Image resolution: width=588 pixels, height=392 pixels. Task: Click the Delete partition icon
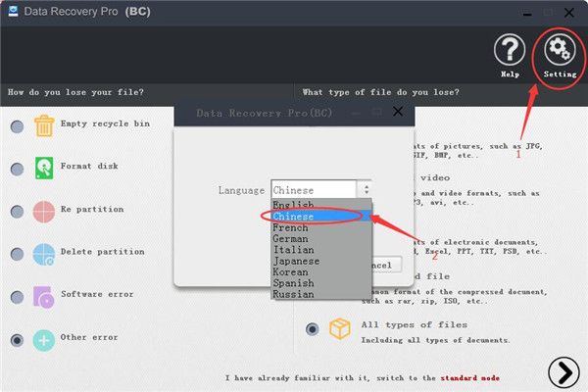tap(45, 253)
